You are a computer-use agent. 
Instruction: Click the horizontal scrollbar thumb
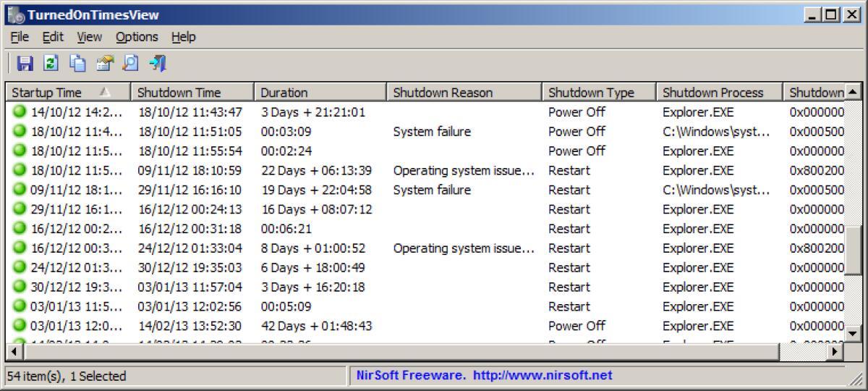401,352
